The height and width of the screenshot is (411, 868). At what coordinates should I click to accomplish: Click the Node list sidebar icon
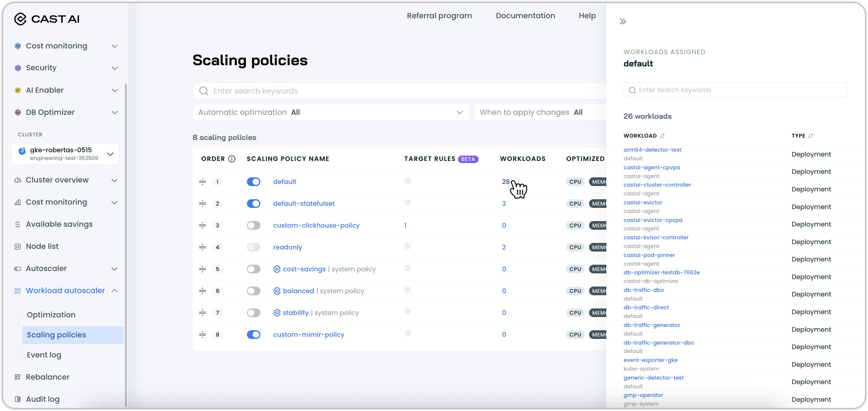(18, 246)
